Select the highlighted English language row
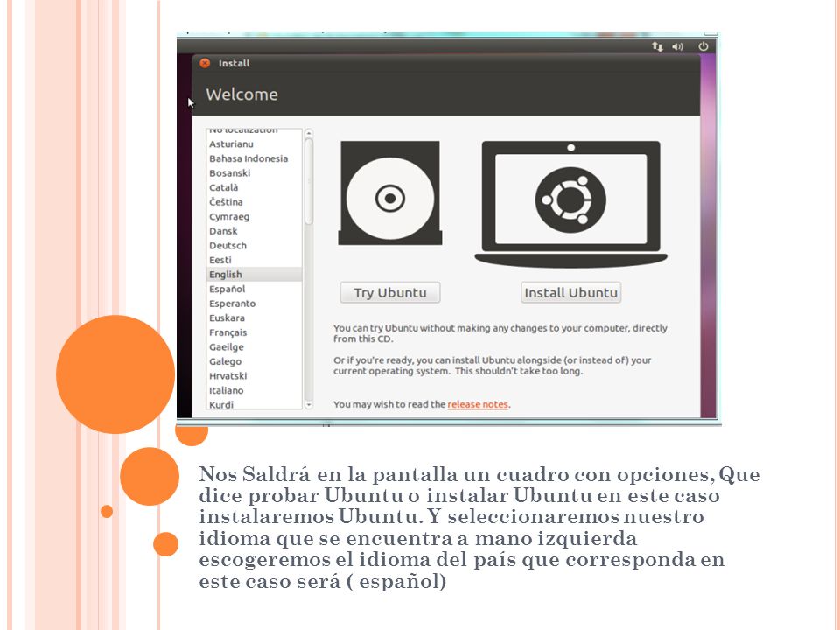This screenshot has height=630, width=840. pos(255,274)
